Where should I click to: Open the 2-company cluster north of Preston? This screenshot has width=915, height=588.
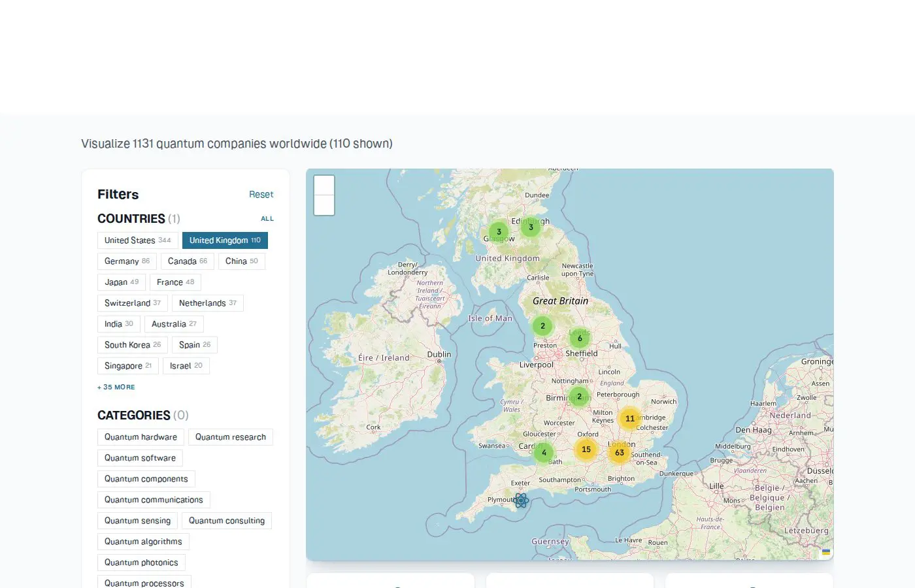542,325
